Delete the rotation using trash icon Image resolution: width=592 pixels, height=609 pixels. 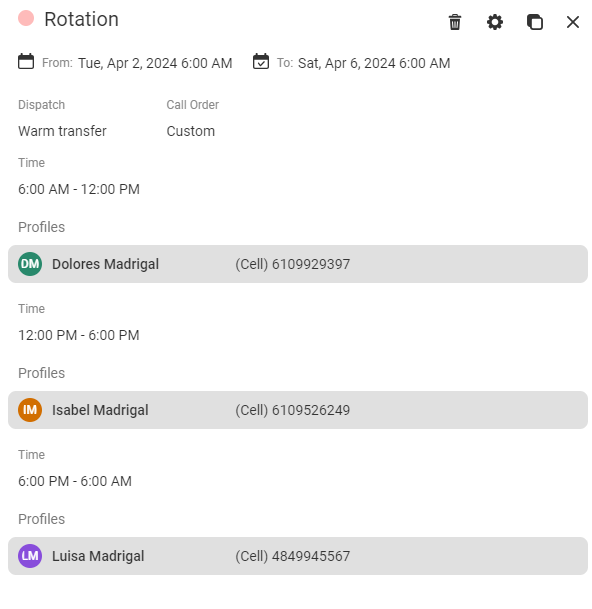point(455,22)
